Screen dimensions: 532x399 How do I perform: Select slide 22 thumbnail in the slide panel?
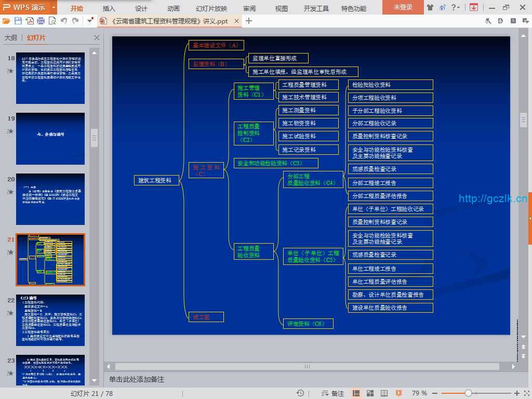pos(50,320)
